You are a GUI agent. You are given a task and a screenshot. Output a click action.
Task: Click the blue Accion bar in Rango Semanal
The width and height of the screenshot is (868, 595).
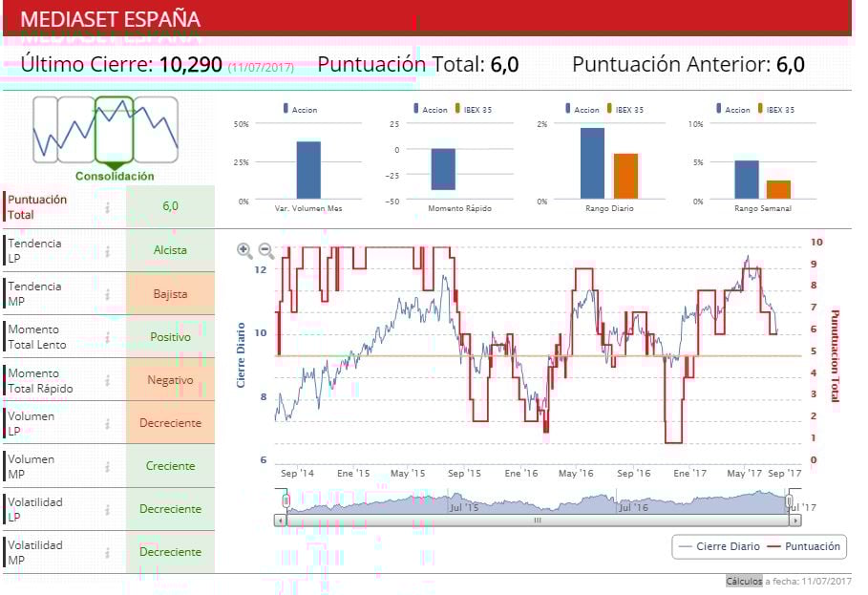746,180
